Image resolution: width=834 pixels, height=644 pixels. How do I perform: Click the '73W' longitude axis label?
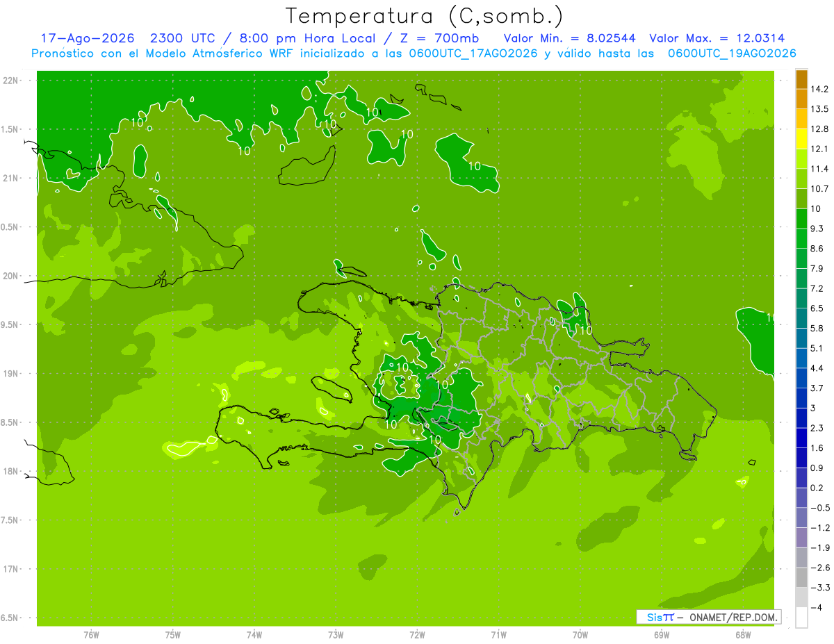[336, 635]
